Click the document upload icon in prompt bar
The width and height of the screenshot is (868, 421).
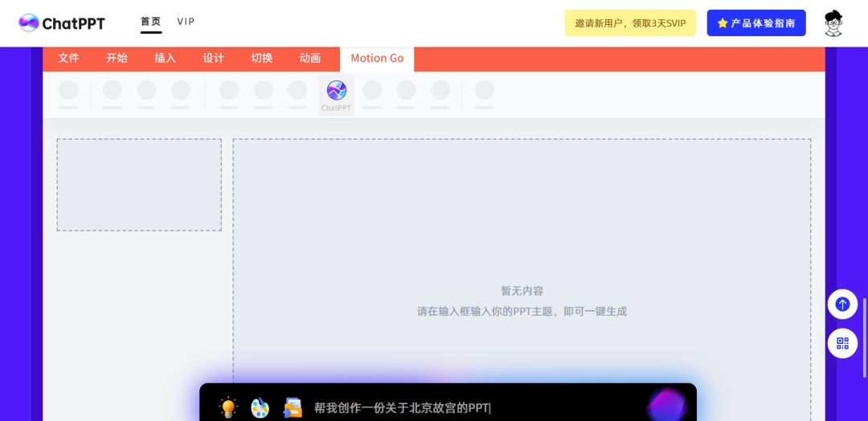(293, 407)
